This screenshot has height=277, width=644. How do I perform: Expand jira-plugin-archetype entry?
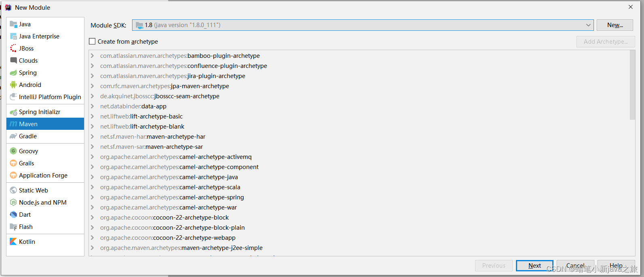(93, 76)
